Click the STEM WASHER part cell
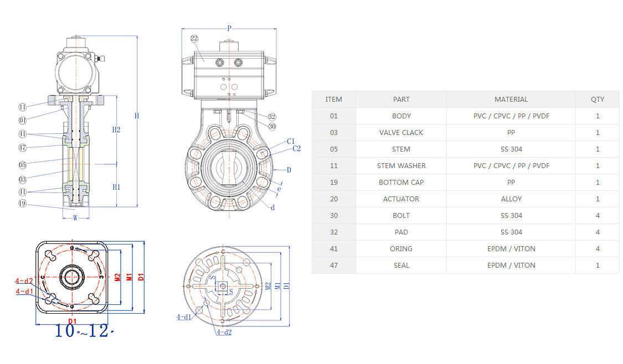Viewport: 623px width, 364px height. (401, 166)
